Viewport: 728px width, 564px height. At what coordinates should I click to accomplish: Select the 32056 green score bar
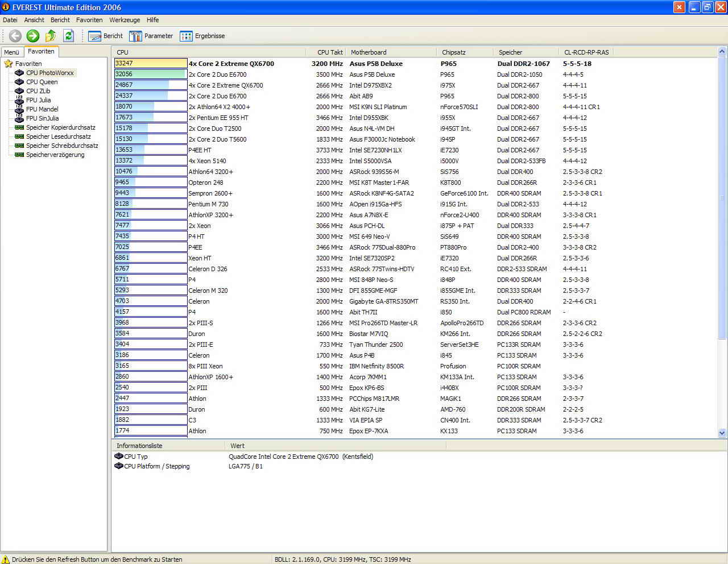(x=151, y=74)
